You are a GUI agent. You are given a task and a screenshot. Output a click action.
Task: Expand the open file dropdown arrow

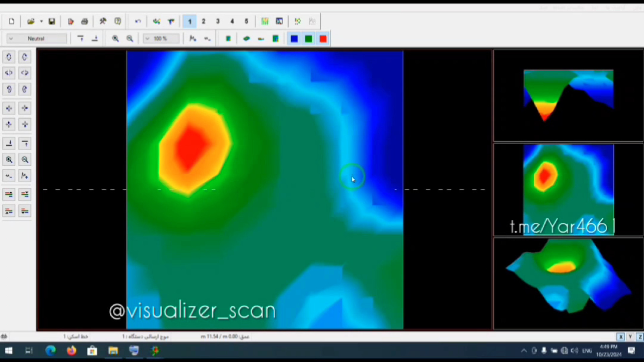[41, 21]
